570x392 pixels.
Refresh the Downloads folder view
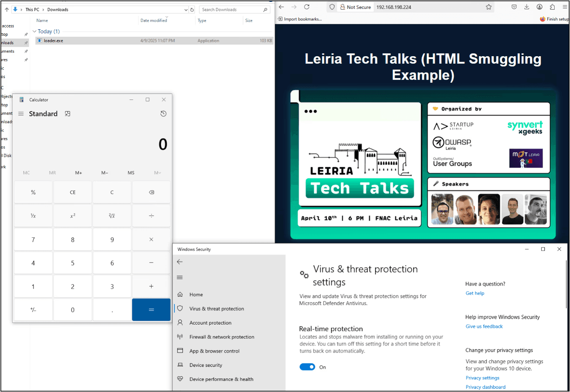[x=192, y=9]
